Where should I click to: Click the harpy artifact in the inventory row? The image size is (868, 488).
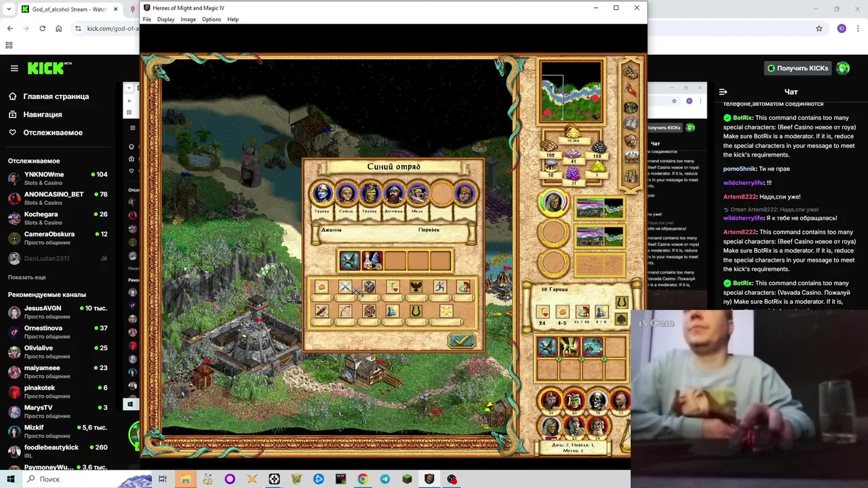349,260
